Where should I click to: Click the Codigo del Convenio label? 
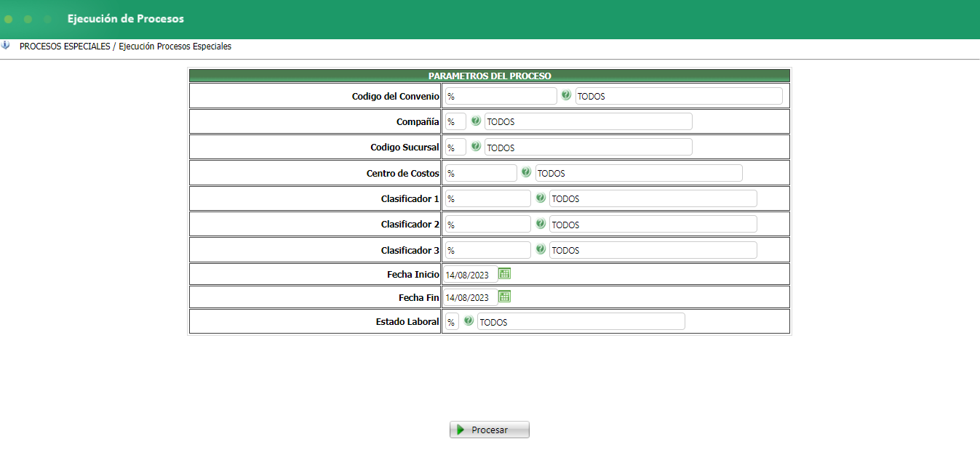tap(396, 96)
